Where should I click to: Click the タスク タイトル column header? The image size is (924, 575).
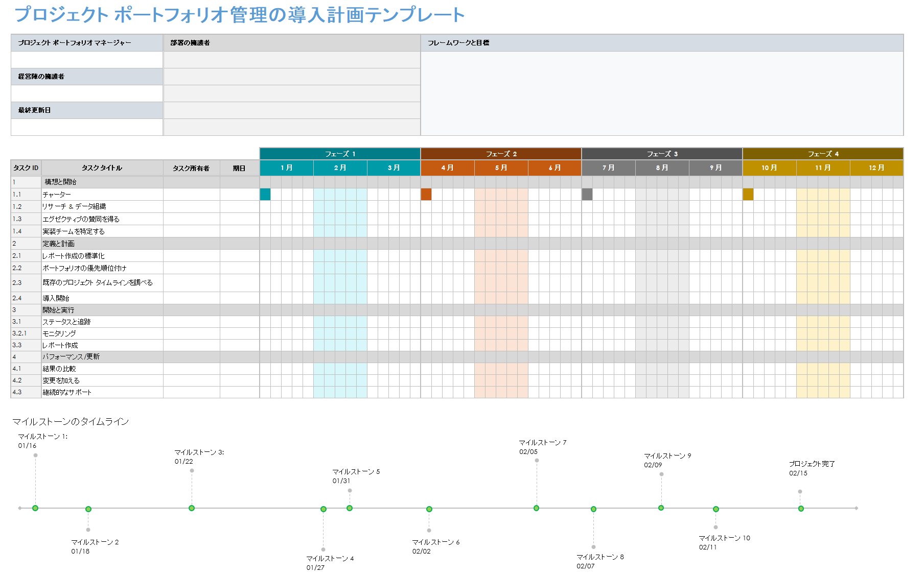pyautogui.click(x=102, y=167)
